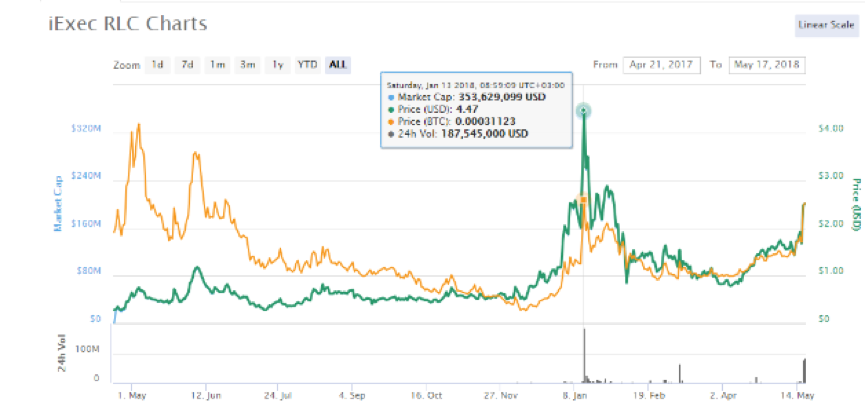The image size is (865, 406).
Task: Click the 100M volume tick label
Action: click(88, 351)
